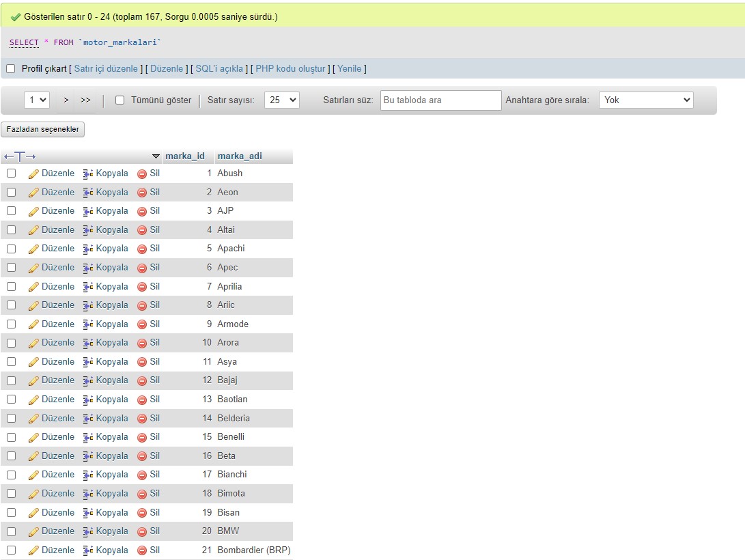Screen dimensions: 745x560
Task: Click the red delete icon for AJP
Action: coord(141,211)
